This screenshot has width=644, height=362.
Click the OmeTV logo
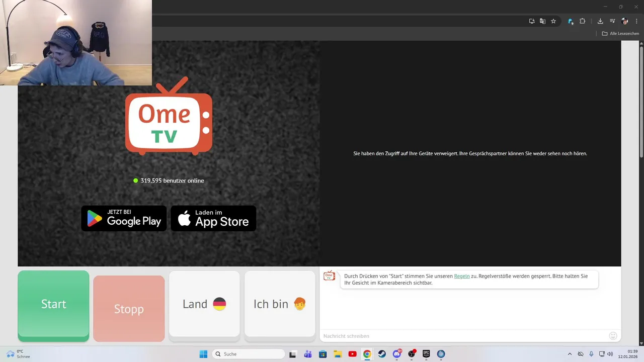click(x=169, y=117)
